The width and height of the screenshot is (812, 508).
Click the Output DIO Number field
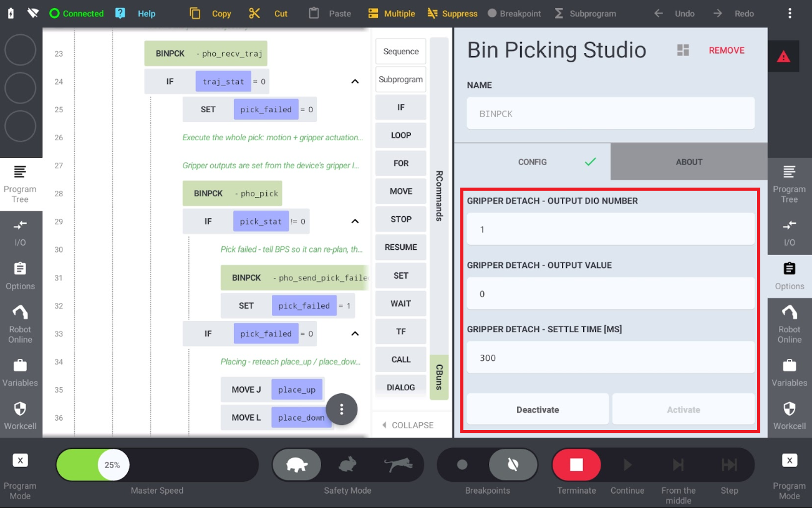tap(611, 229)
